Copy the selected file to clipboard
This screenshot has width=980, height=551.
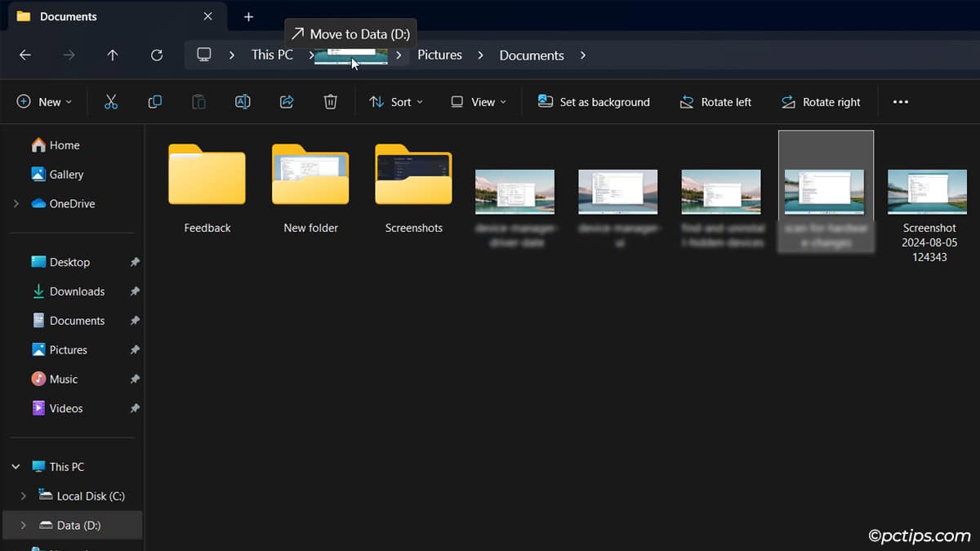coord(154,101)
